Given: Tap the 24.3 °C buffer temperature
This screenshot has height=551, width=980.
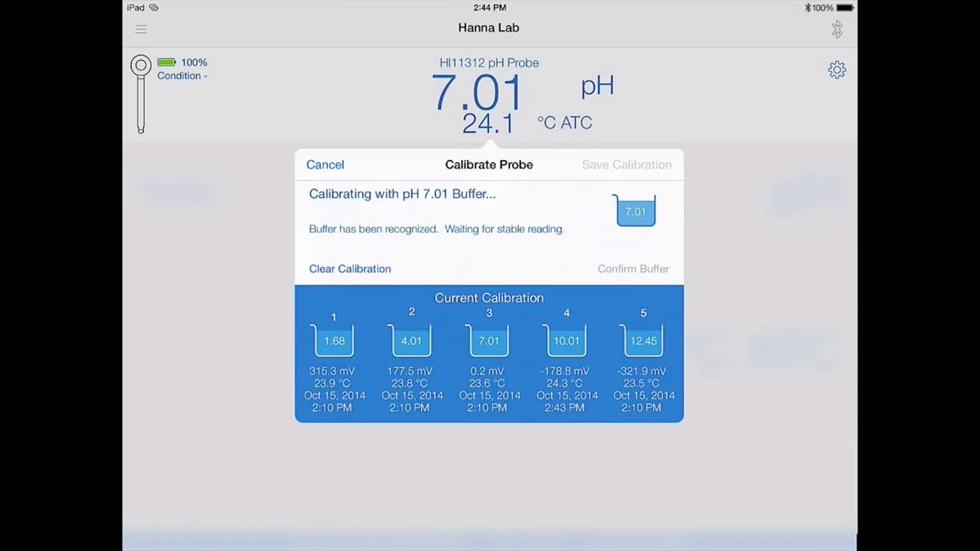Looking at the screenshot, I should click(564, 383).
